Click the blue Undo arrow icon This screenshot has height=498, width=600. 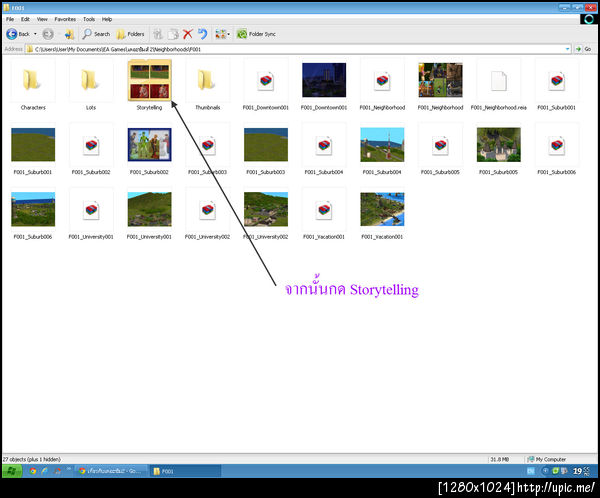pyautogui.click(x=202, y=34)
